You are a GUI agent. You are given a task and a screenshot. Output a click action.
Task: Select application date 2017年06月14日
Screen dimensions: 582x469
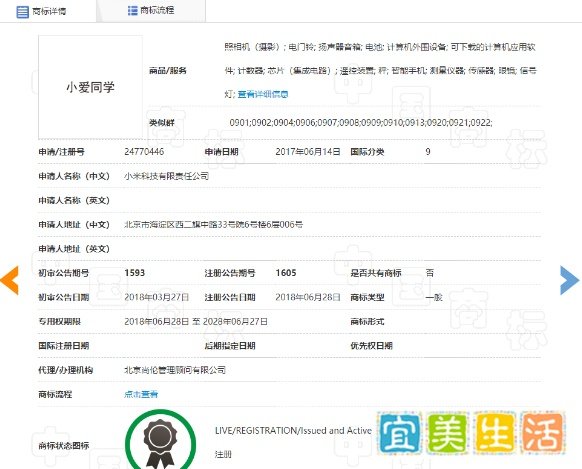(308, 152)
